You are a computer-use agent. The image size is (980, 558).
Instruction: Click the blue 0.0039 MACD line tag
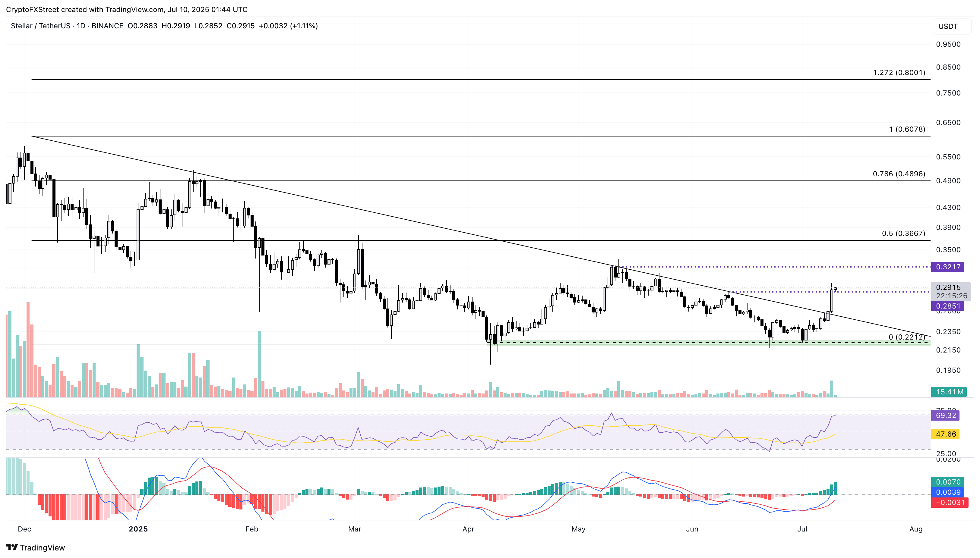pos(947,492)
